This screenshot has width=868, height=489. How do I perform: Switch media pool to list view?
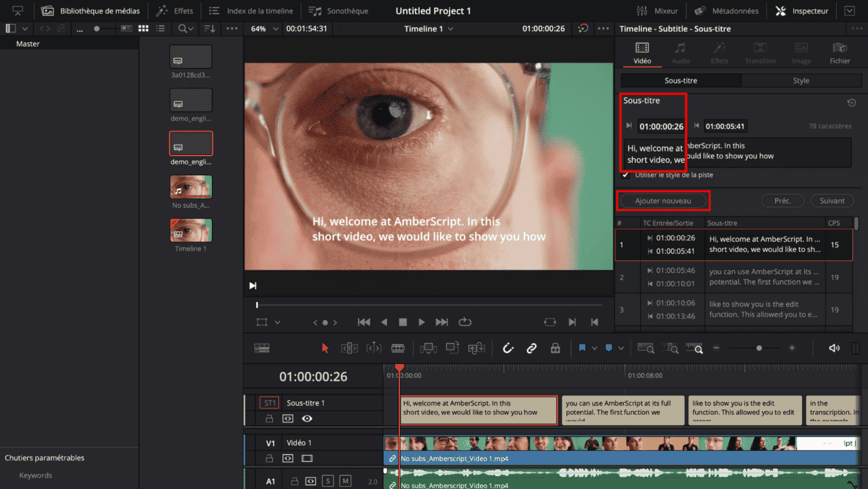point(160,29)
